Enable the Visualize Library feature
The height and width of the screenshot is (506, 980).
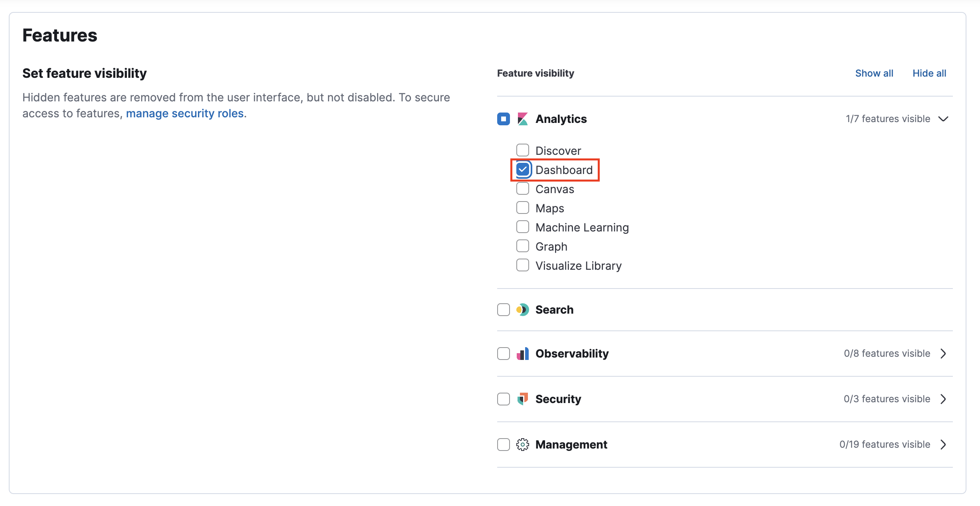tap(522, 265)
